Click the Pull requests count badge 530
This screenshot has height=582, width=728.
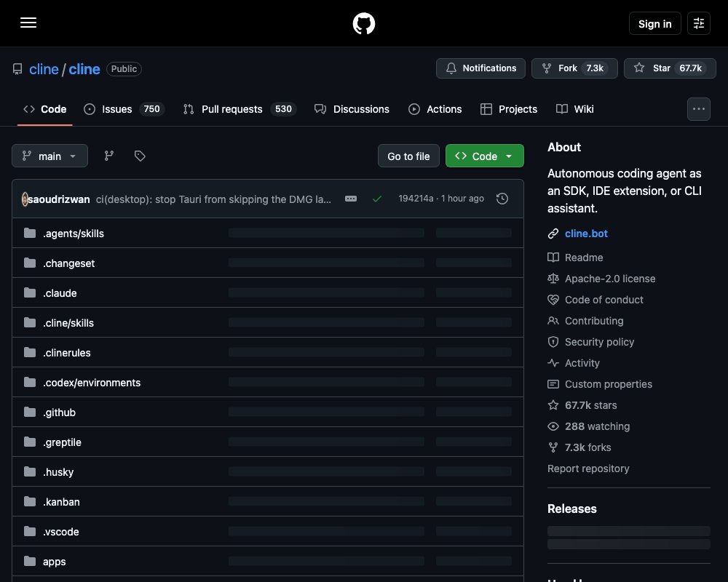283,109
